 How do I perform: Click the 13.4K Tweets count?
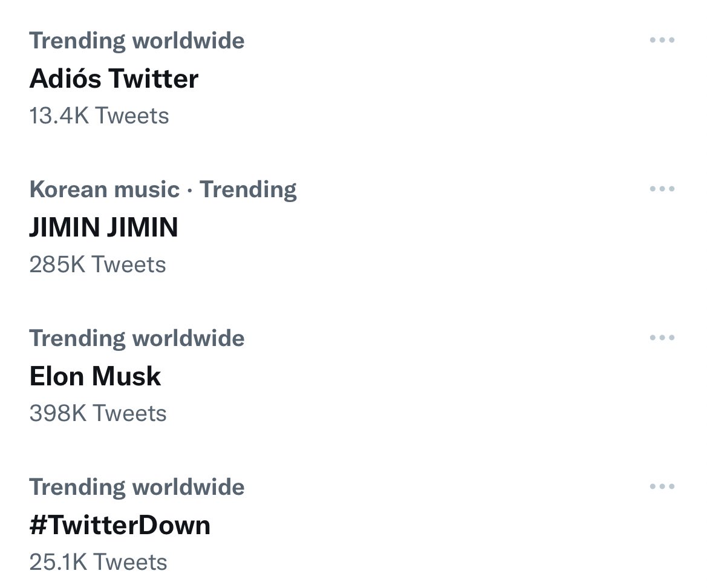click(99, 116)
